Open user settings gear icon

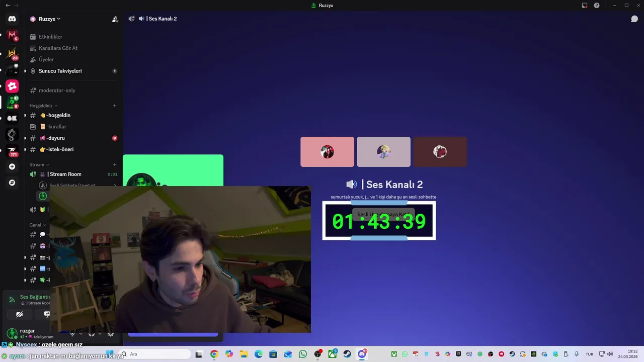click(x=111, y=333)
